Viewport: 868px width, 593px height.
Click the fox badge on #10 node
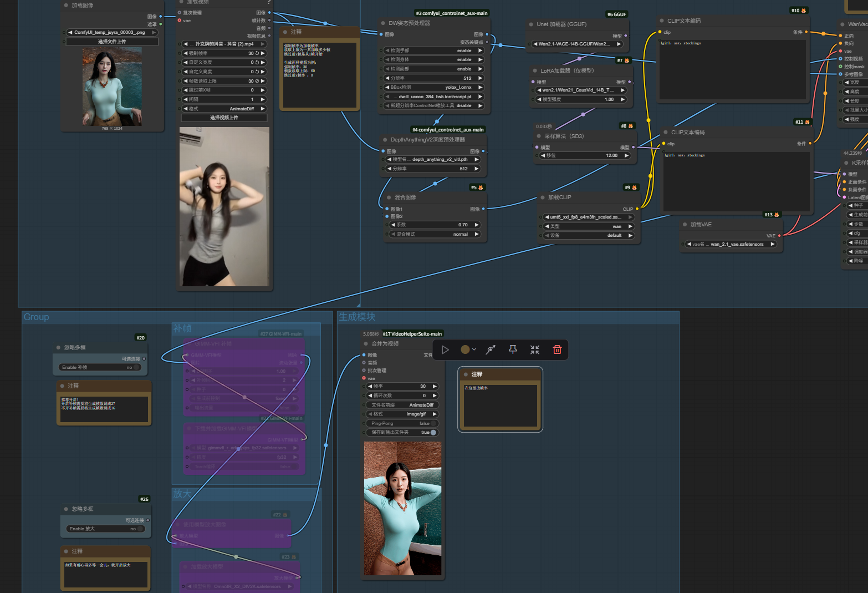804,11
